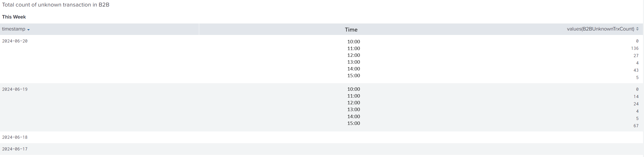
Task: Toggle sort order on the Time column
Action: click(351, 29)
